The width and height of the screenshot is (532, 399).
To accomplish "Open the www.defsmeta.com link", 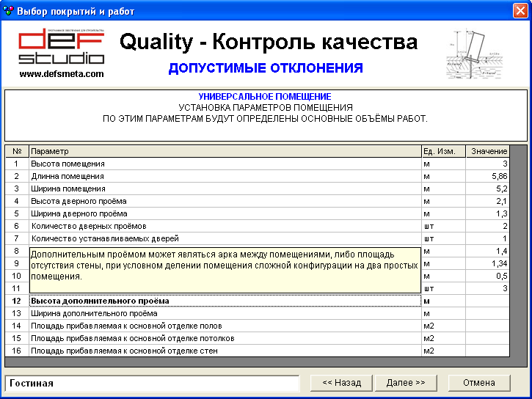I will coord(62,73).
